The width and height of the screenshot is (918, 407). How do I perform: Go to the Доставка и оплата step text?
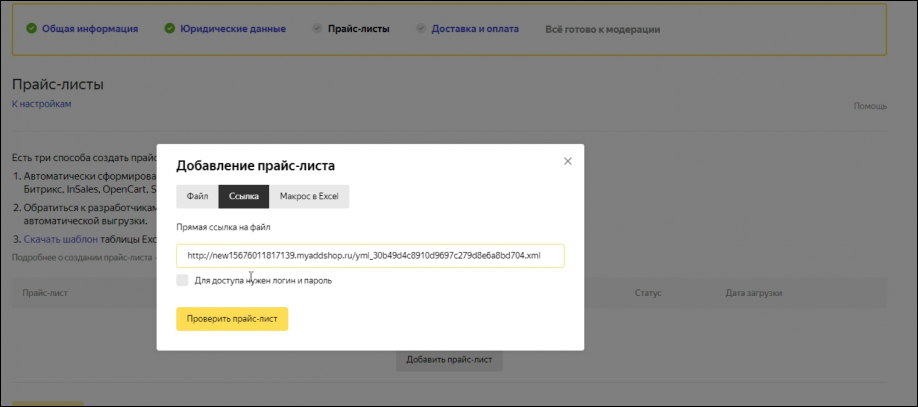(x=475, y=29)
